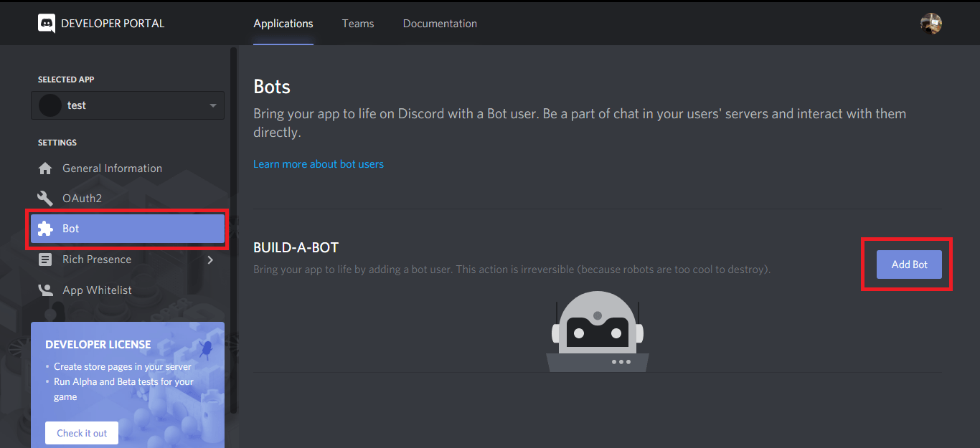
Task: Click the SETTINGS section label
Action: [57, 143]
